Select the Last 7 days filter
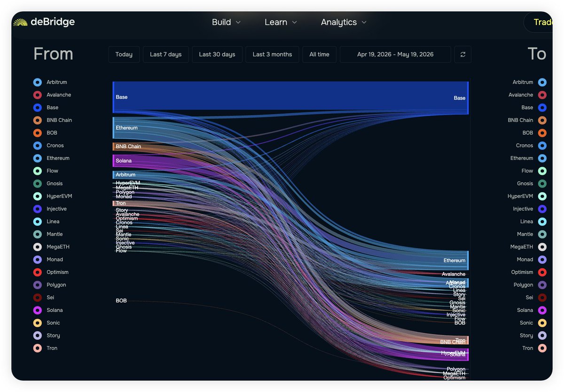Viewport: 564px width, 392px height. 166,55
